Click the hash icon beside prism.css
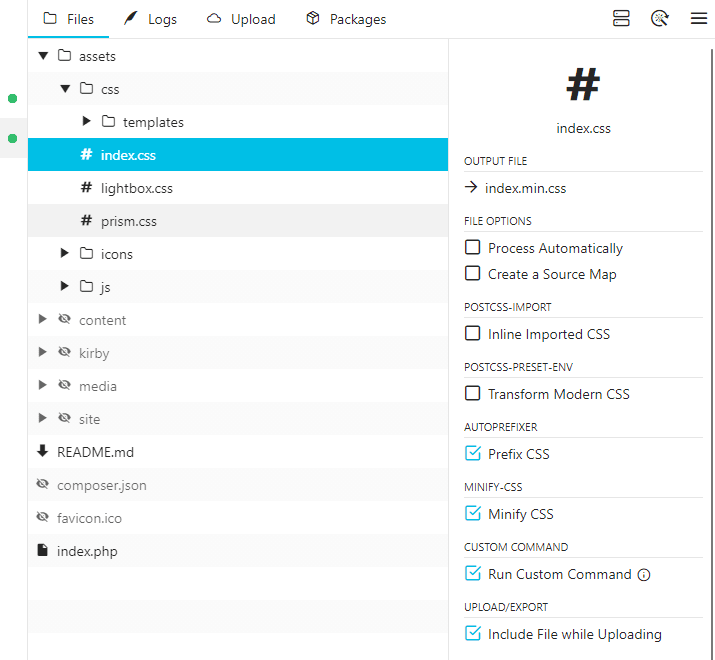Viewport: 715px width, 660px height. (x=86, y=220)
